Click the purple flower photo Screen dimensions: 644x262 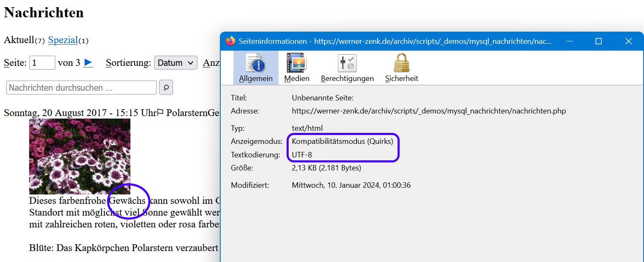coord(80,157)
